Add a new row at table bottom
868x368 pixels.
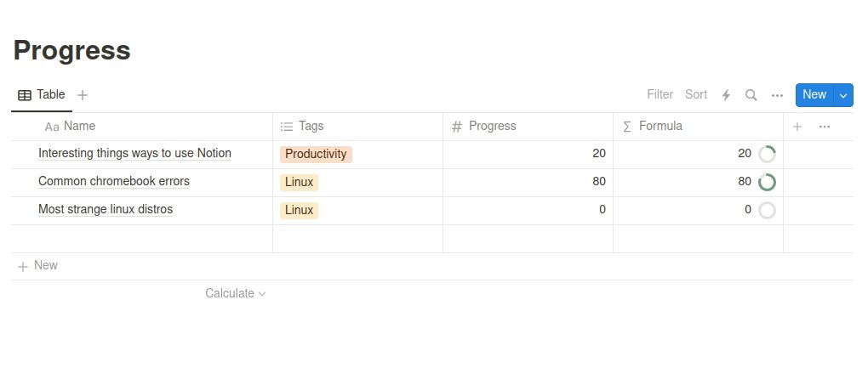tap(38, 265)
